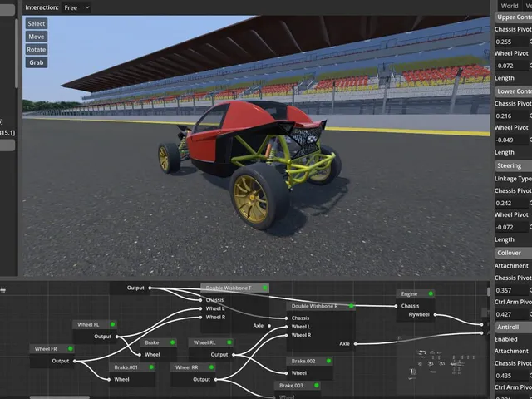Click the Lower Control Wheel Pivot field -0.049
The image size is (532, 399).
512,140
